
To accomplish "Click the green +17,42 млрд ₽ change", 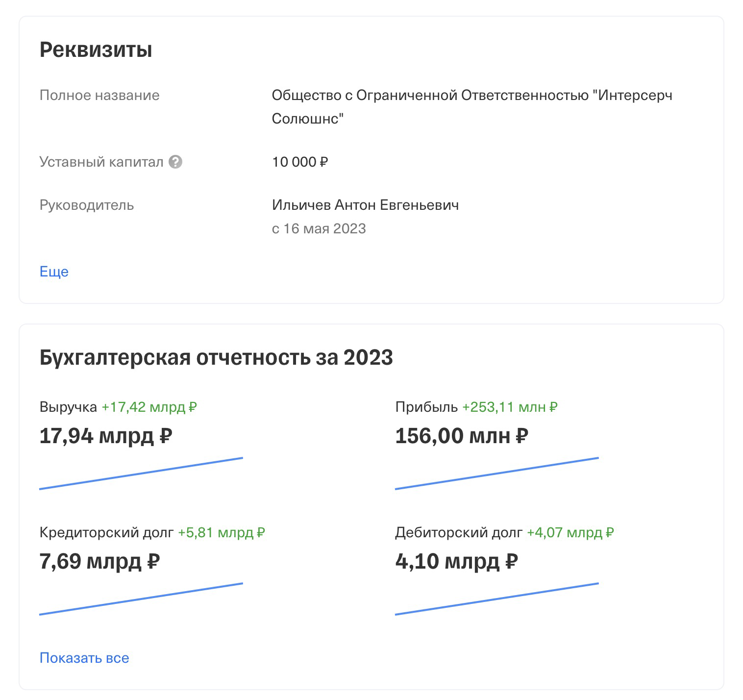I will pos(149,407).
